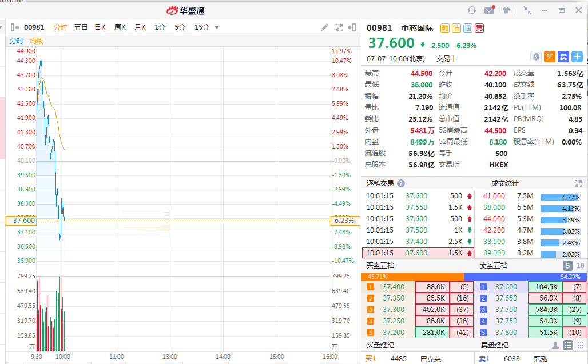Switch to the 五日 chart tab

81,27
